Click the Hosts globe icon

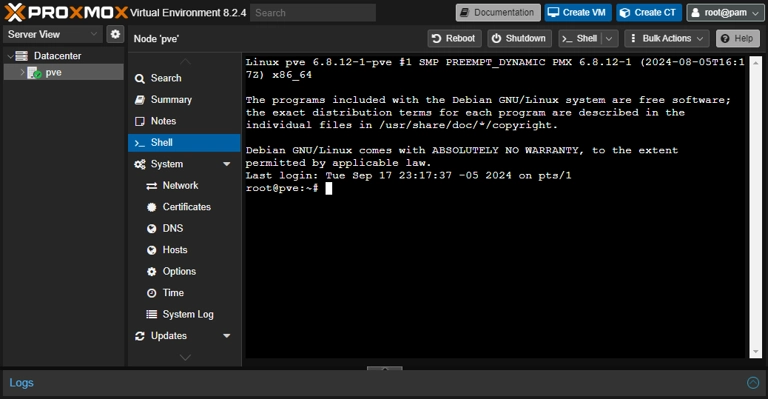tap(152, 250)
